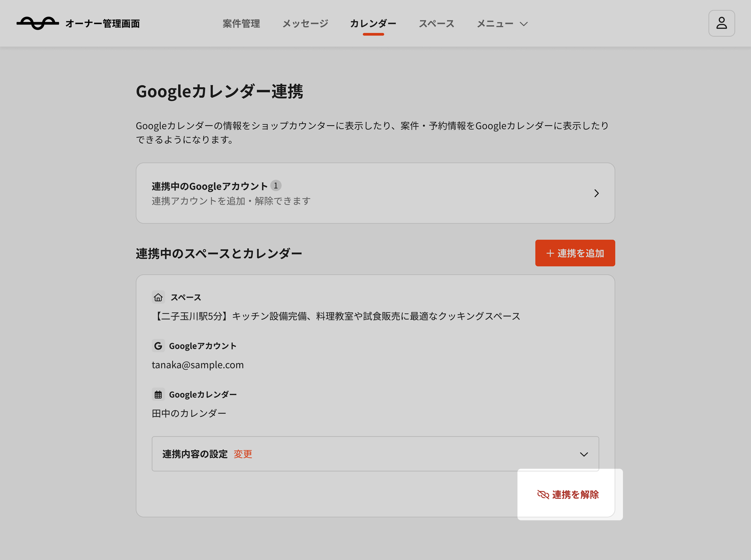The image size is (751, 560).
Task: Click the house icon beside スペース
Action: click(x=158, y=297)
